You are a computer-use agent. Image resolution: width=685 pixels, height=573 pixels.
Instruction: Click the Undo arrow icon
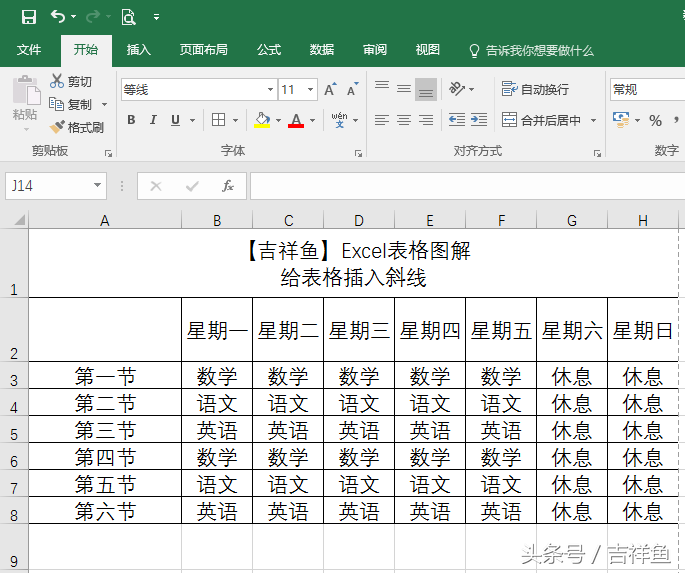(58, 17)
